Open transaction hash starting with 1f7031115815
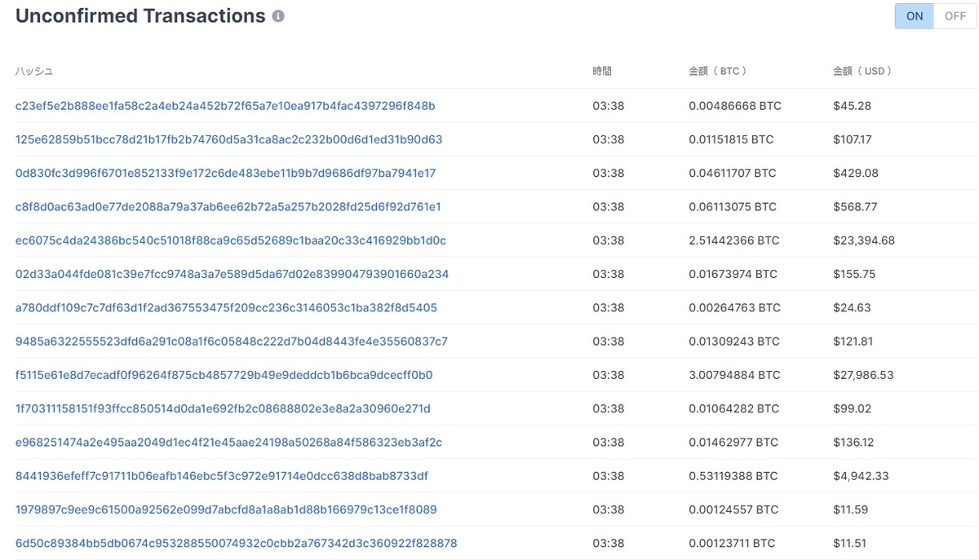 (223, 408)
